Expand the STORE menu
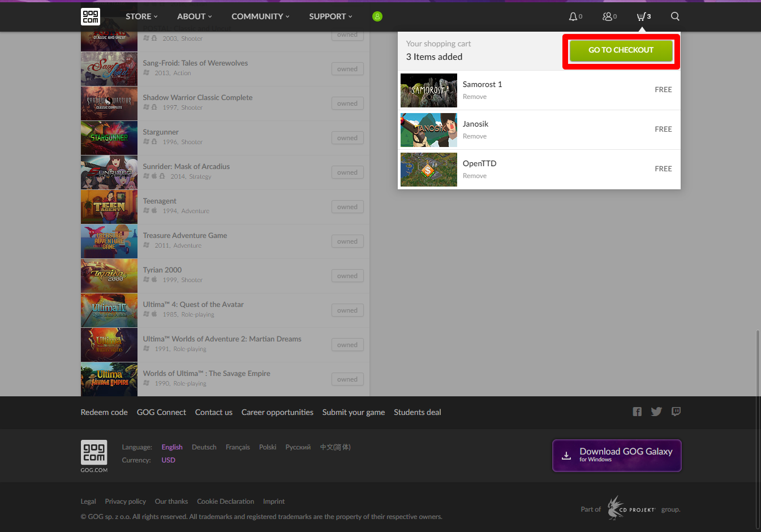This screenshot has height=532, width=761. [141, 16]
